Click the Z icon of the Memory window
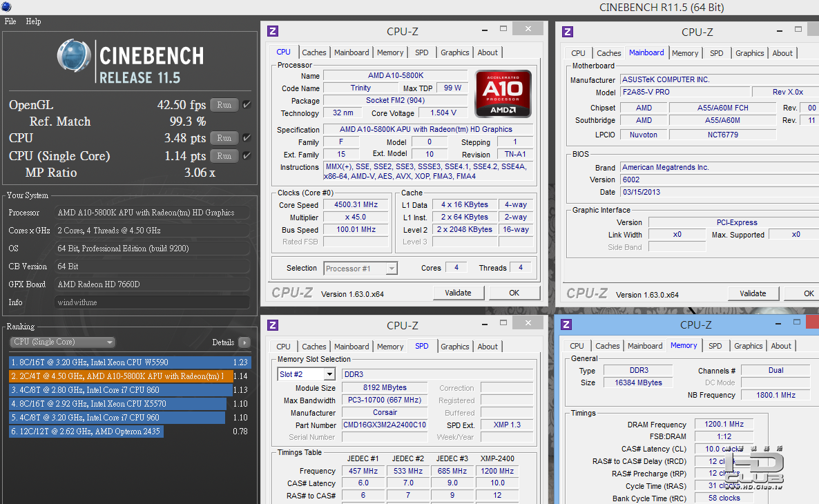 point(568,324)
